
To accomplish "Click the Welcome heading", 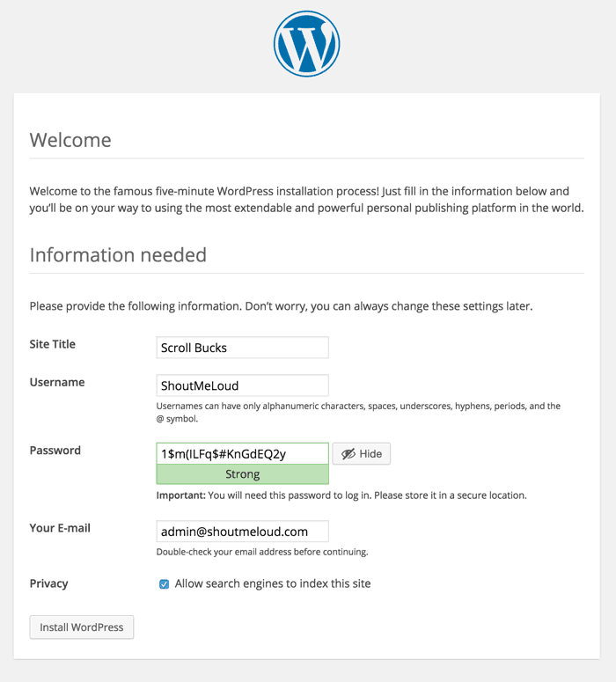I will [x=70, y=140].
